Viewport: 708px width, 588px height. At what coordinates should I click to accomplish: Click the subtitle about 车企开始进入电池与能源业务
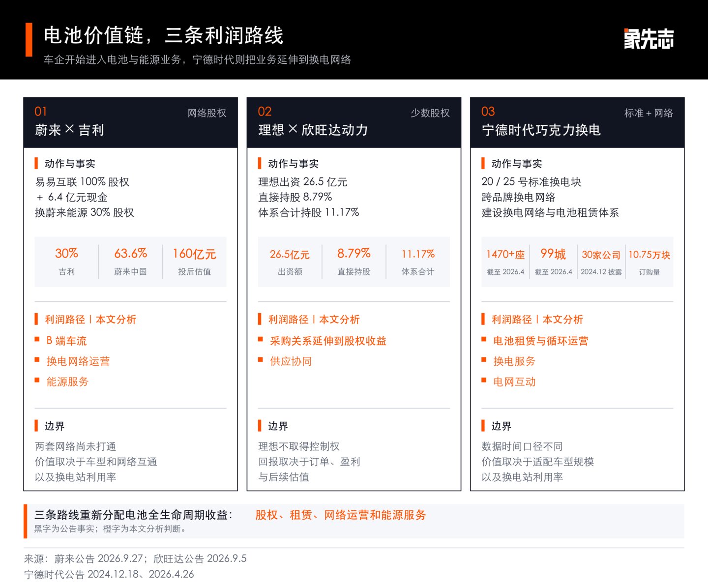[x=197, y=60]
